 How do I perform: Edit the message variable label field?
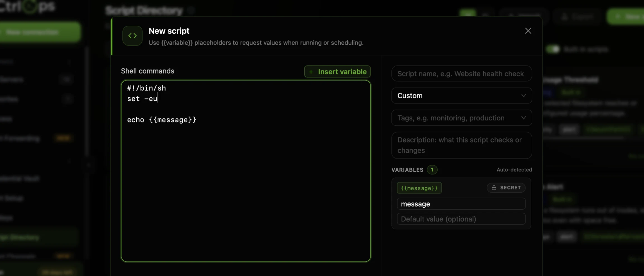pyautogui.click(x=461, y=204)
